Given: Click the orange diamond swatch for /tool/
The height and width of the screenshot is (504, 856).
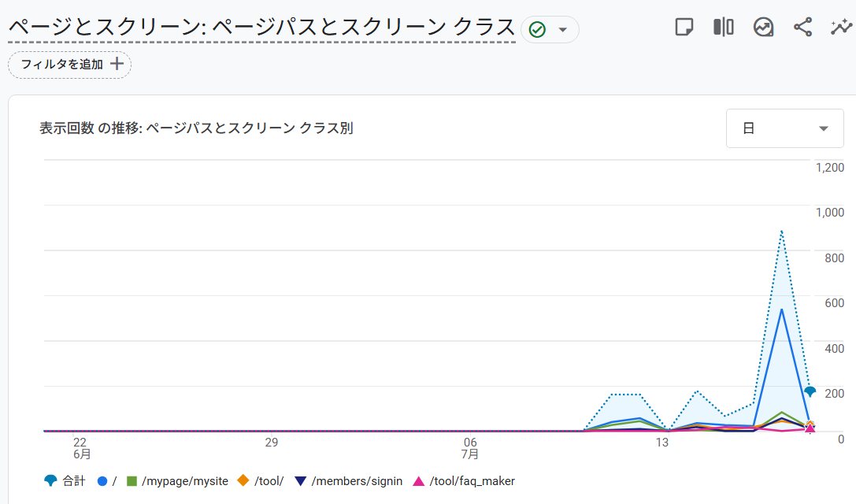Looking at the screenshot, I should [243, 480].
